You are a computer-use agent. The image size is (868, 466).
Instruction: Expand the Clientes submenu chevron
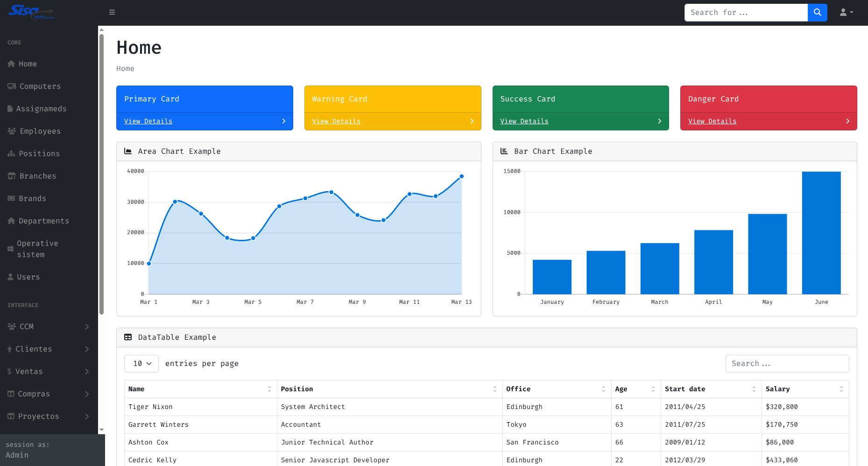(x=87, y=349)
